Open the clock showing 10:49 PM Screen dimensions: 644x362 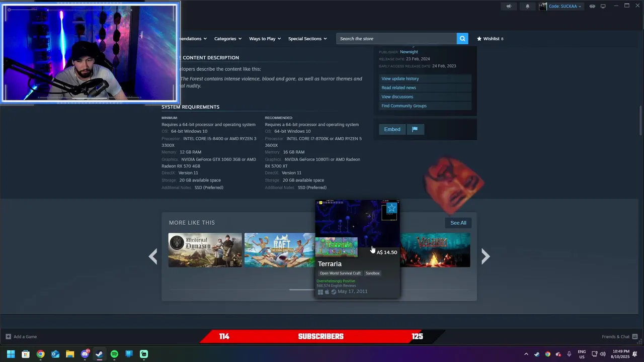tap(621, 354)
